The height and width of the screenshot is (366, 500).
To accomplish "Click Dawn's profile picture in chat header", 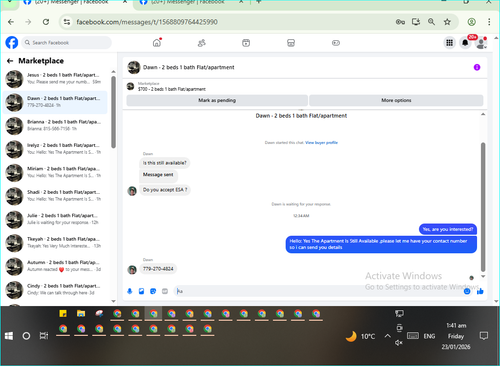I will pyautogui.click(x=134, y=67).
